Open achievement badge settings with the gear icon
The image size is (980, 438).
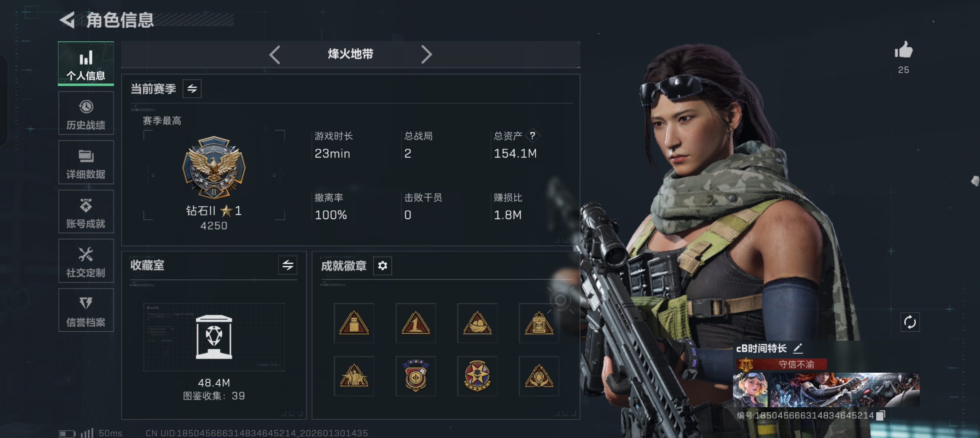(x=382, y=265)
